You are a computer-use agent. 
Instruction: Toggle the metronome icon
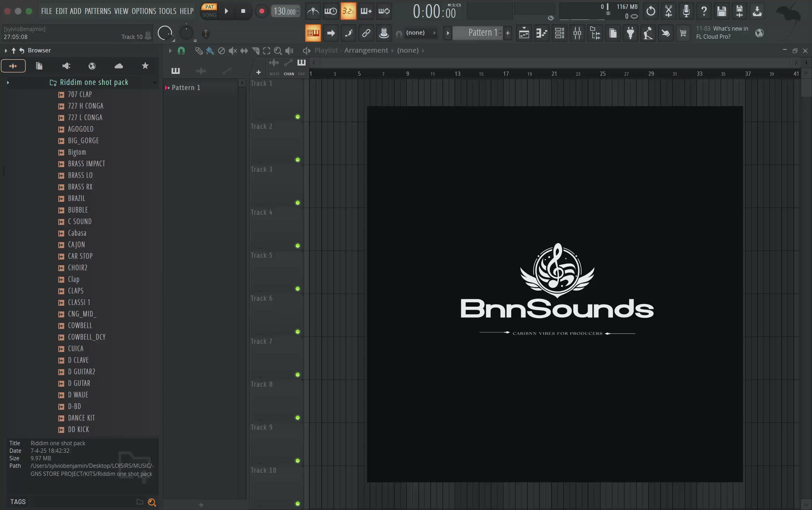(313, 11)
